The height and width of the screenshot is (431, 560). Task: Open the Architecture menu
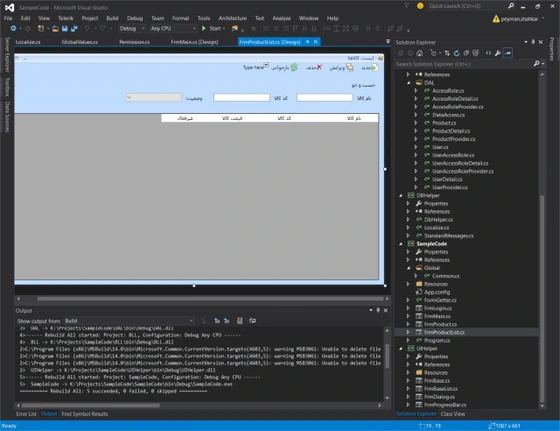point(232,18)
